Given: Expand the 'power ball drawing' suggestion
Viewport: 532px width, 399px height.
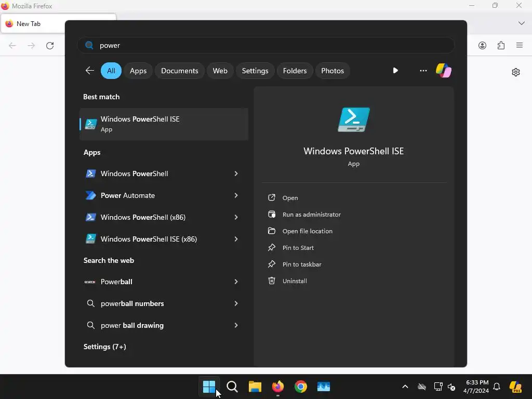Looking at the screenshot, I should pos(236,325).
